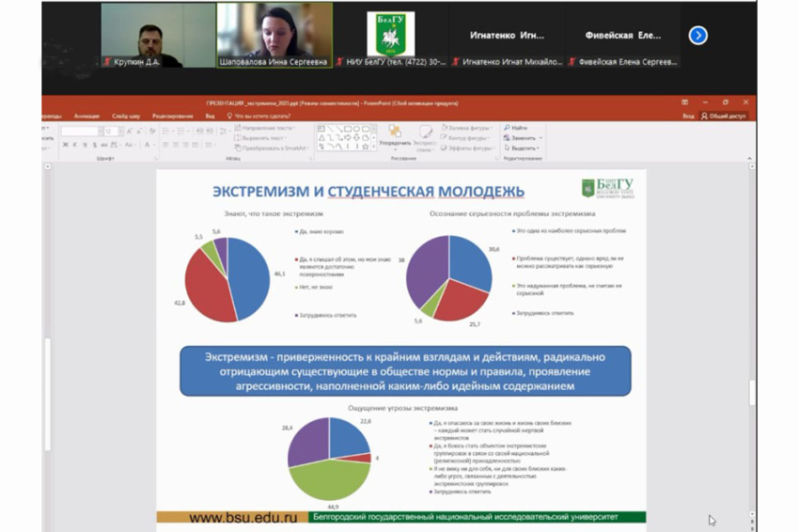Click the bold Ж formatting icon
Image resolution: width=799 pixels, height=532 pixels.
tap(65, 145)
